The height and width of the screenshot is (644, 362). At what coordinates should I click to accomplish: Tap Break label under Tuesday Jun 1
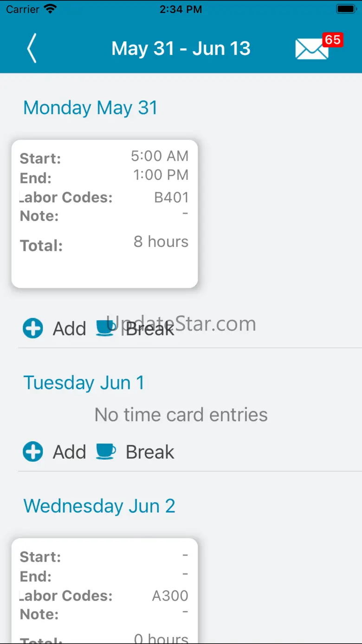tap(150, 452)
